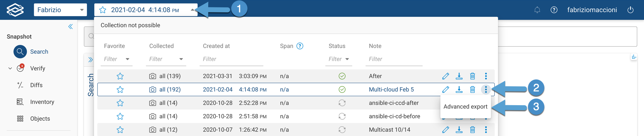
Task: Edit the After snapshot with pencil icon
Action: click(x=445, y=76)
